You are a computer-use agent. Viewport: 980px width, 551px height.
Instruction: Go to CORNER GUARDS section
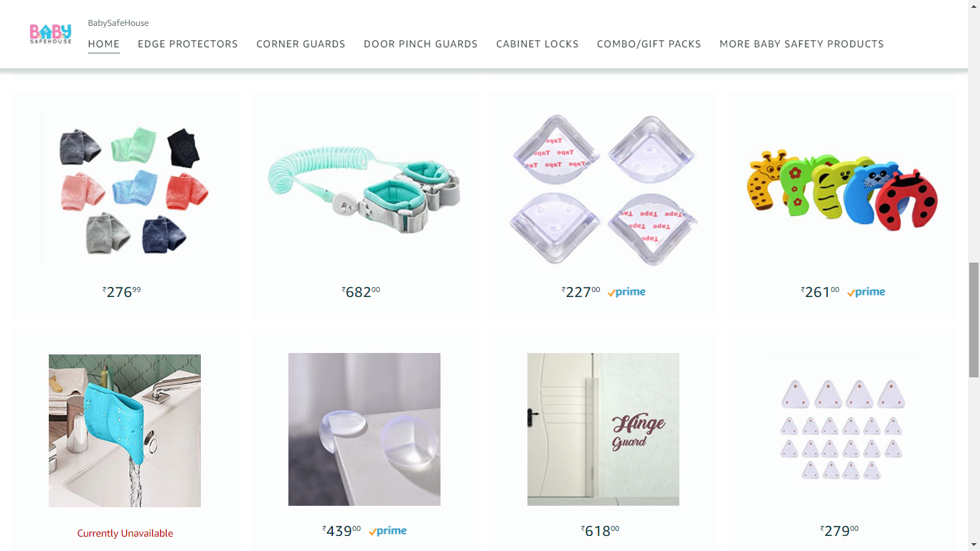tap(301, 44)
